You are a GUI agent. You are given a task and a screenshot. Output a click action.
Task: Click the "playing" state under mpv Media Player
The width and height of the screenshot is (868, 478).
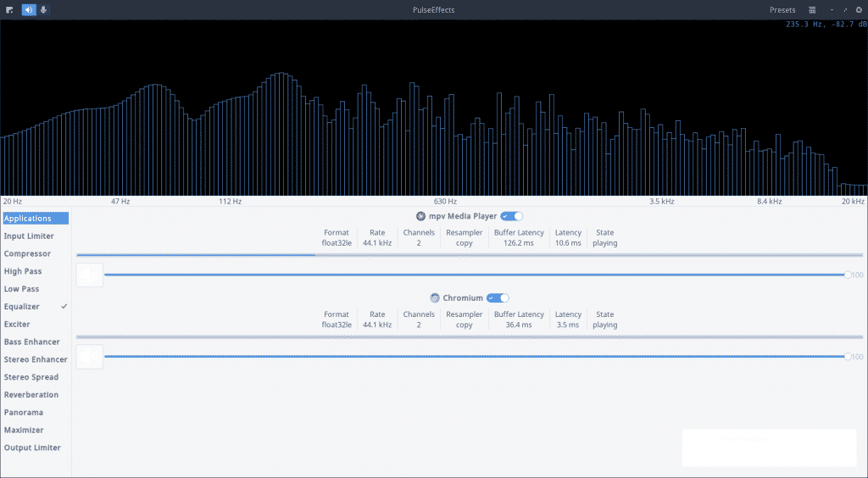604,243
